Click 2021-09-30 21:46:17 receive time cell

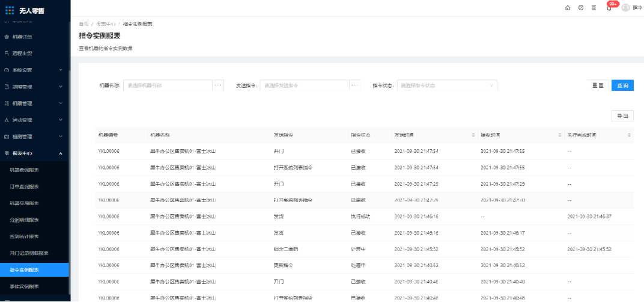pos(503,233)
